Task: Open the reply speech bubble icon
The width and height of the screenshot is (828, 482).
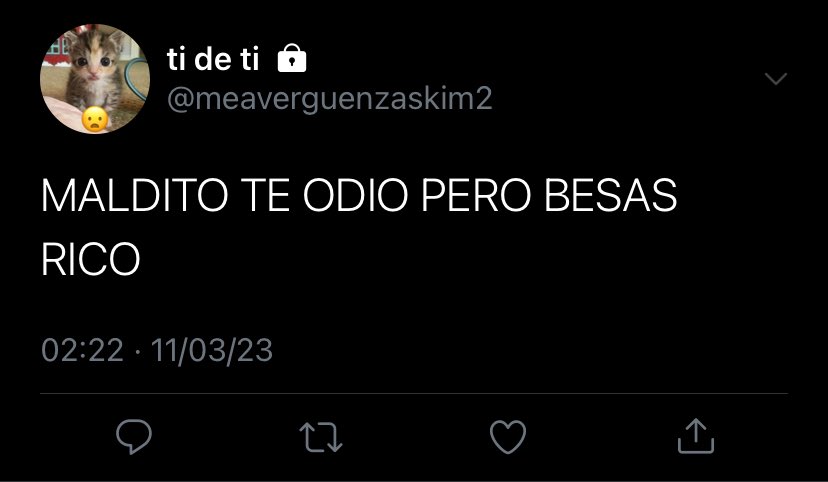Action: (134, 437)
